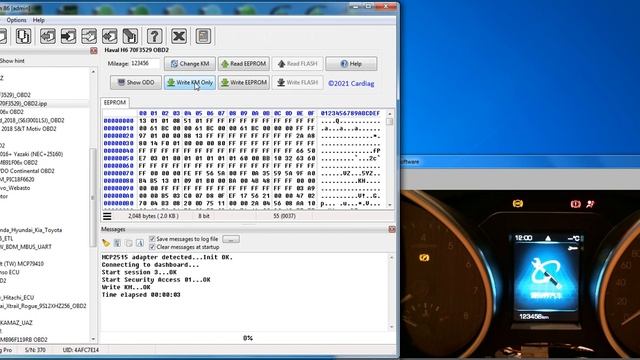Screen dimensions: 640x360
Task: Toggle Save messages to log file
Action: (152, 239)
